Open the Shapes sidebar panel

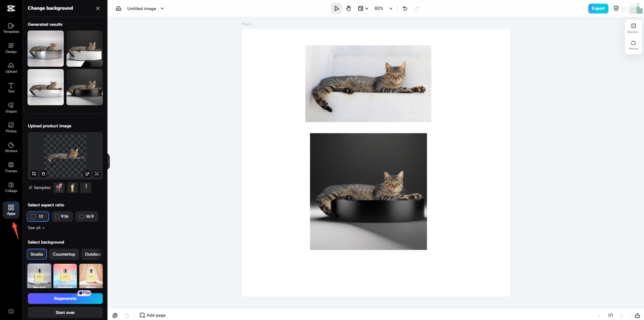(x=11, y=108)
